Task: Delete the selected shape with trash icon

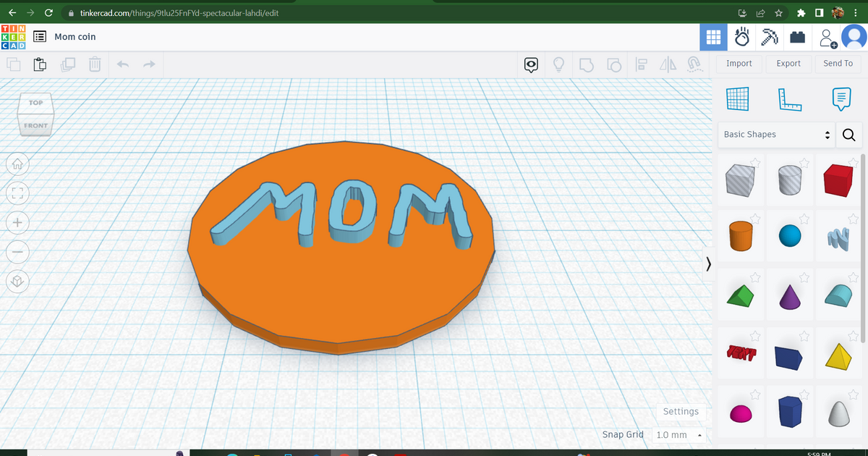Action: tap(94, 64)
